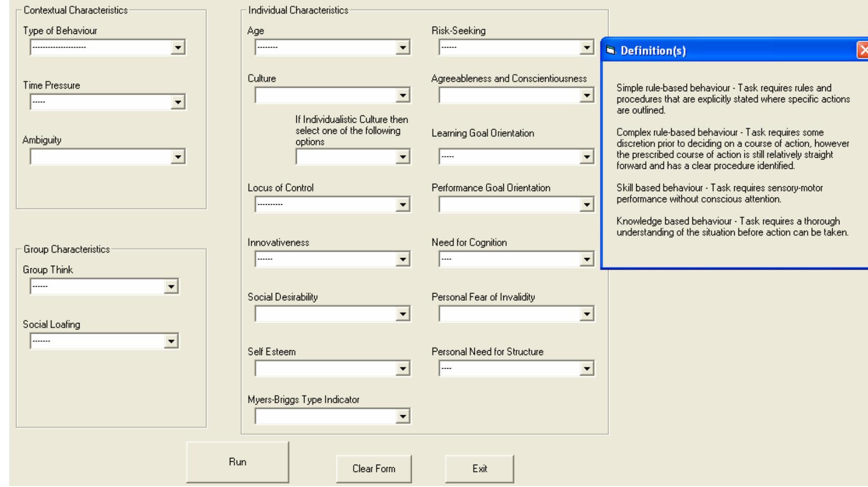This screenshot has width=868, height=487.
Task: Open the Ambiguity dropdown list
Action: 178,157
